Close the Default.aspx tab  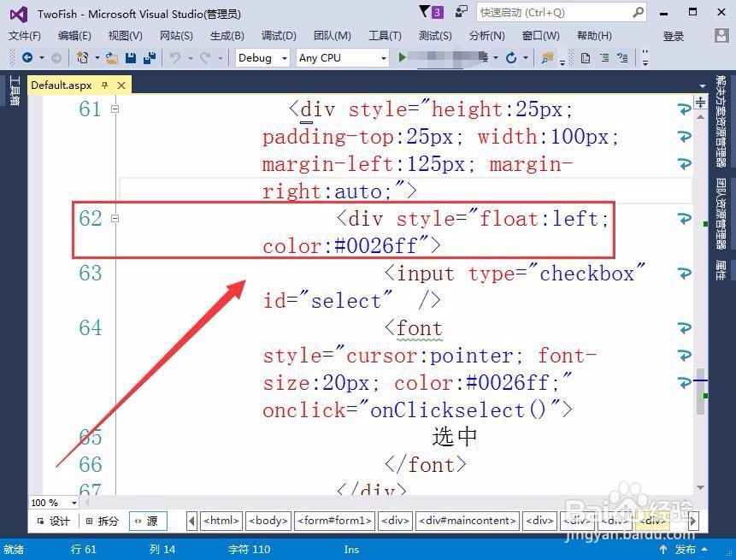pyautogui.click(x=121, y=85)
